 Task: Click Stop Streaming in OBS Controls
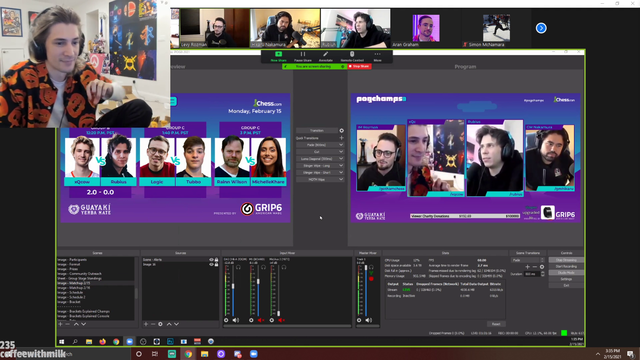[566, 260]
